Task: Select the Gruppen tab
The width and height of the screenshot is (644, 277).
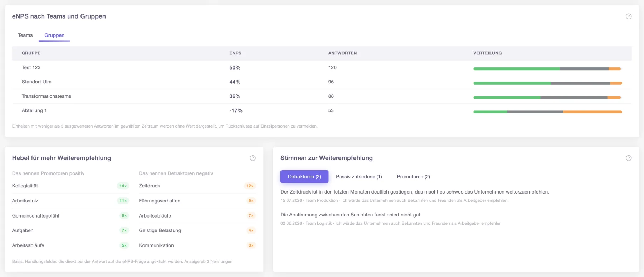Action: click(x=54, y=35)
